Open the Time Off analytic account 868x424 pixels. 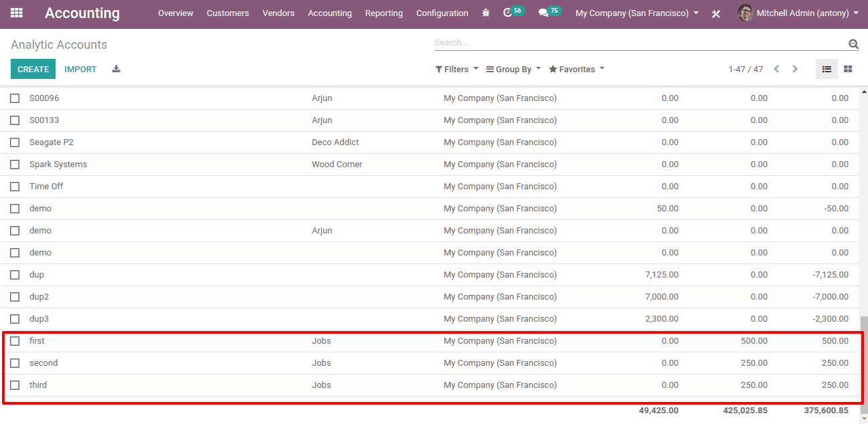coord(46,187)
